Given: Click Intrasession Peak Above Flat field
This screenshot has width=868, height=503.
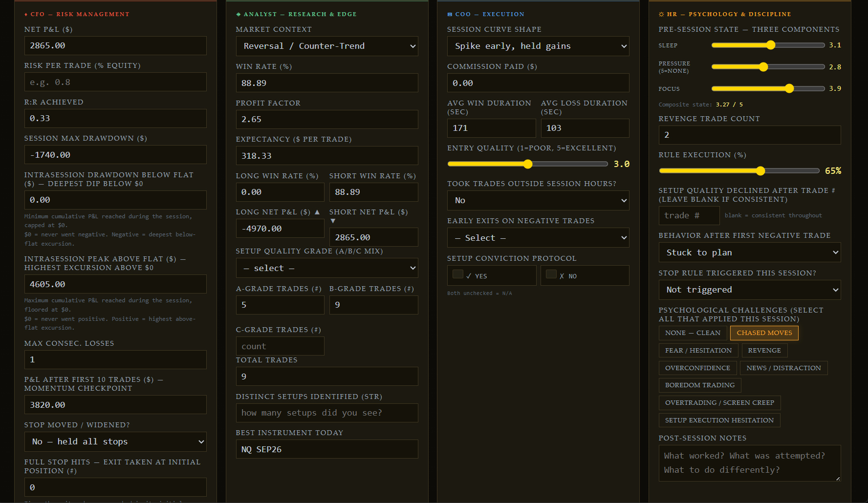Looking at the screenshot, I should click(115, 284).
